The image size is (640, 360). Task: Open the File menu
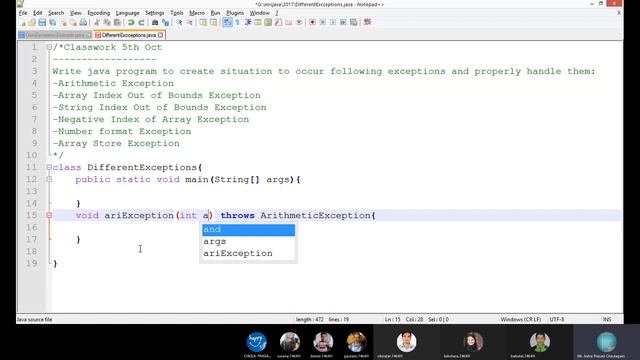coord(23,13)
